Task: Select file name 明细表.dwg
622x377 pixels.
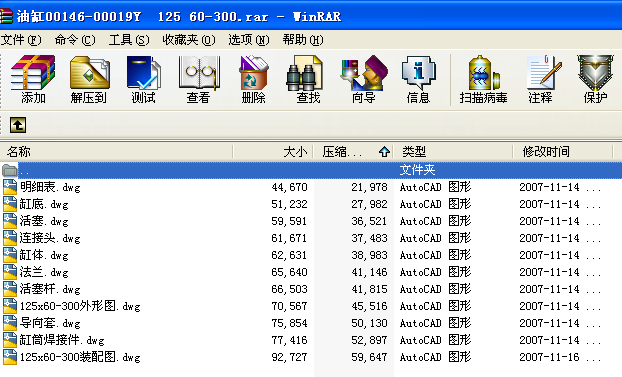Action: (50, 187)
